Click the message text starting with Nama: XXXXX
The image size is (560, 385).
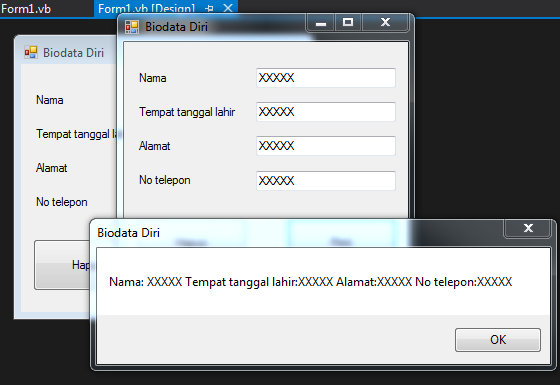(x=310, y=282)
